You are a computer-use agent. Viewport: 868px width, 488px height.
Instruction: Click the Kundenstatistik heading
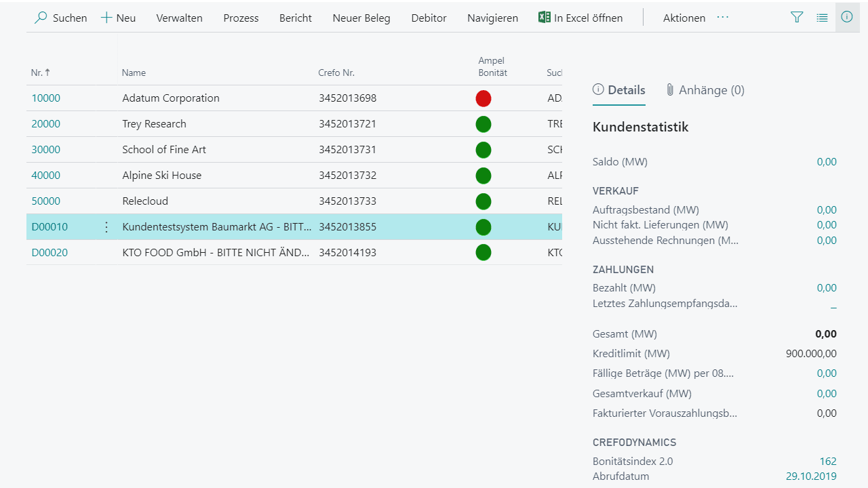(x=641, y=127)
